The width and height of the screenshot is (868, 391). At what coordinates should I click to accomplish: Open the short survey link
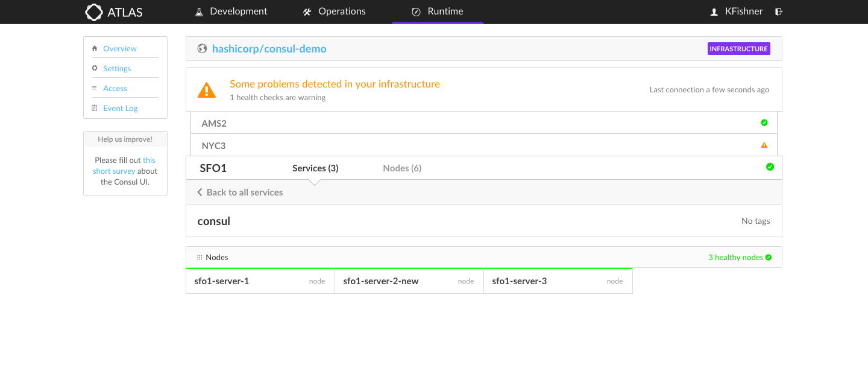[x=124, y=166]
